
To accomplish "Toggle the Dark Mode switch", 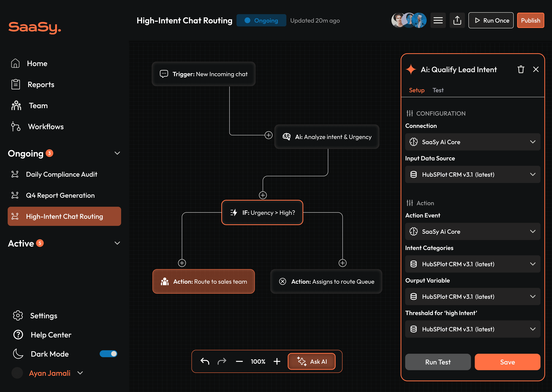I will pos(108,354).
